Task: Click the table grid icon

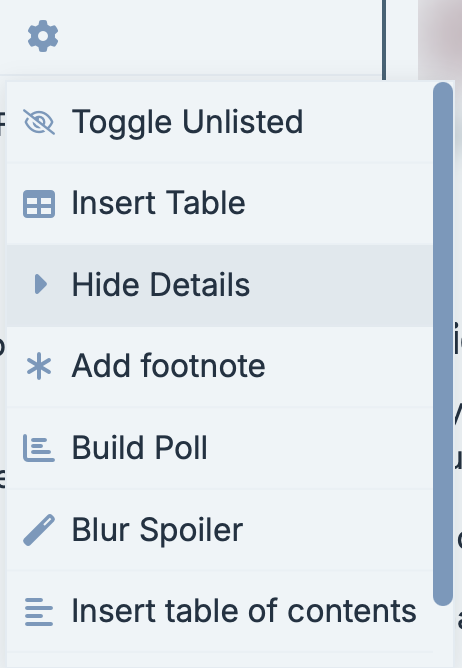Action: click(x=39, y=204)
